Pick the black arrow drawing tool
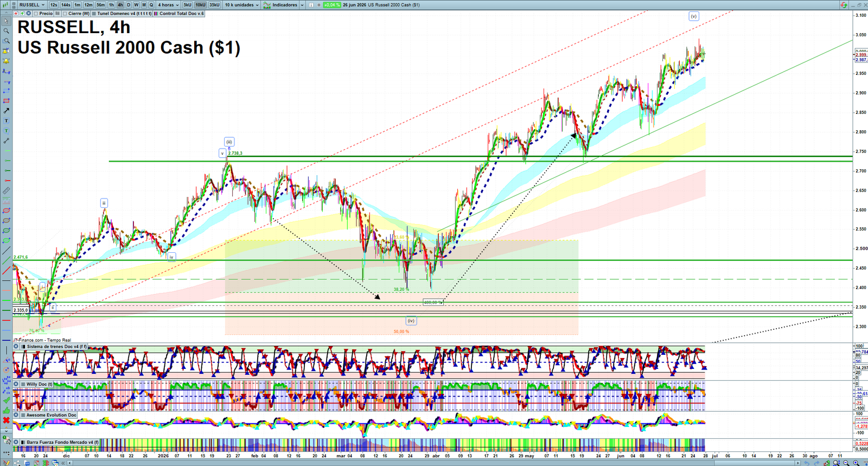This screenshot has height=466, width=868. [7, 111]
